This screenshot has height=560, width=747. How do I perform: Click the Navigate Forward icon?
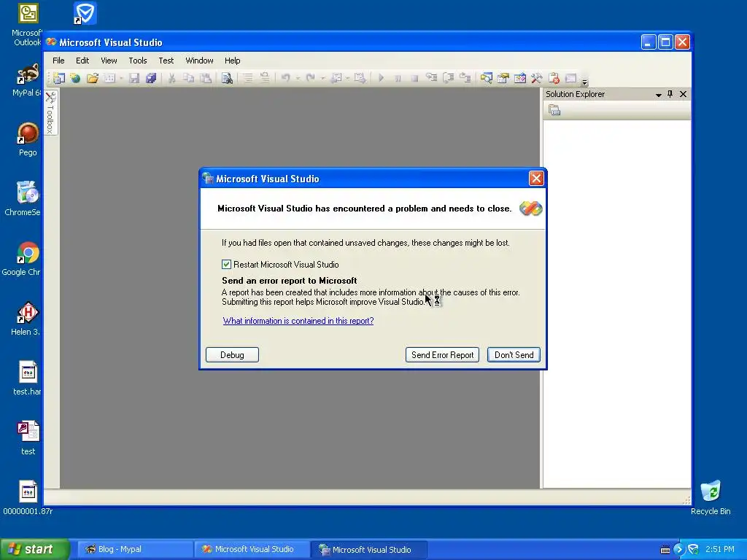360,78
